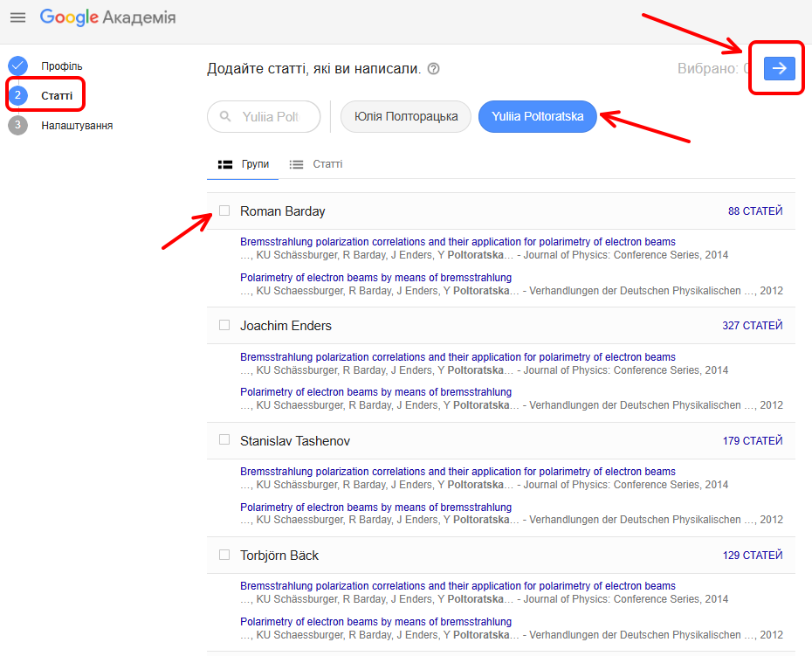The image size is (812, 656).
Task: Switch to the Статті tab
Action: pos(316,164)
